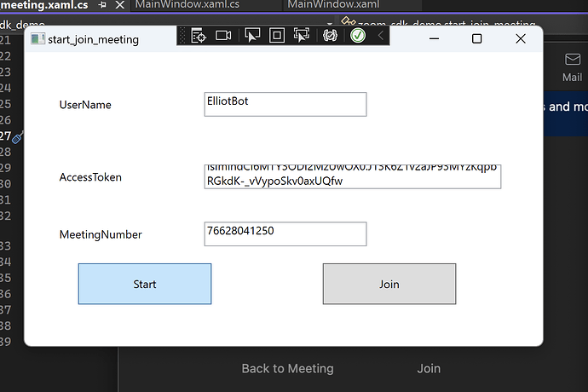
Task: Click the start_join_meeting window title text
Action: [93, 39]
